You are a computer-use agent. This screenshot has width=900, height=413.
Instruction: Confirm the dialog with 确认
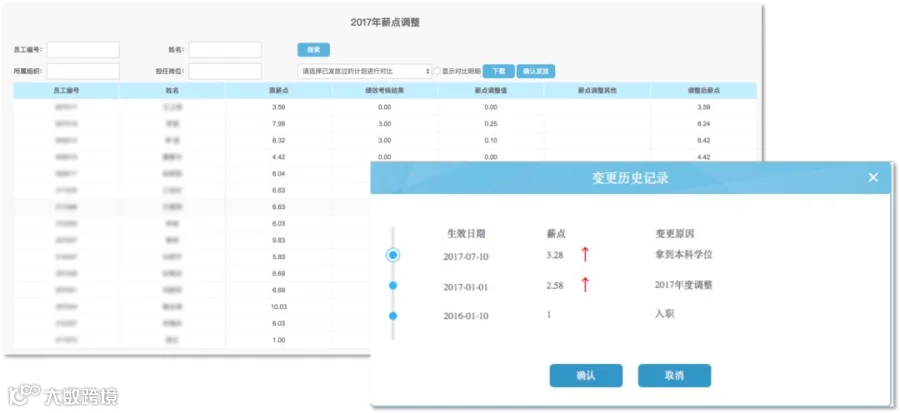(x=585, y=376)
